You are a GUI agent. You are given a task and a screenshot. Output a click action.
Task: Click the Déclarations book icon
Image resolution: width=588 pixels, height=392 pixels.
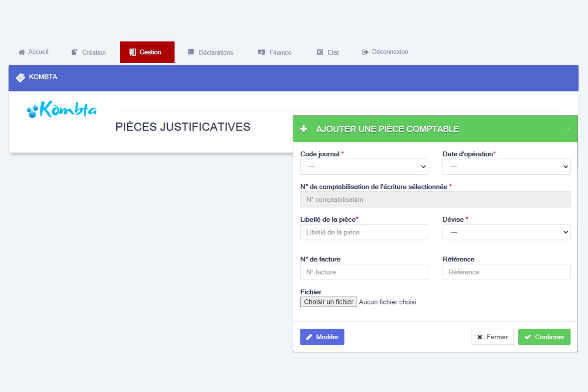[x=191, y=52]
